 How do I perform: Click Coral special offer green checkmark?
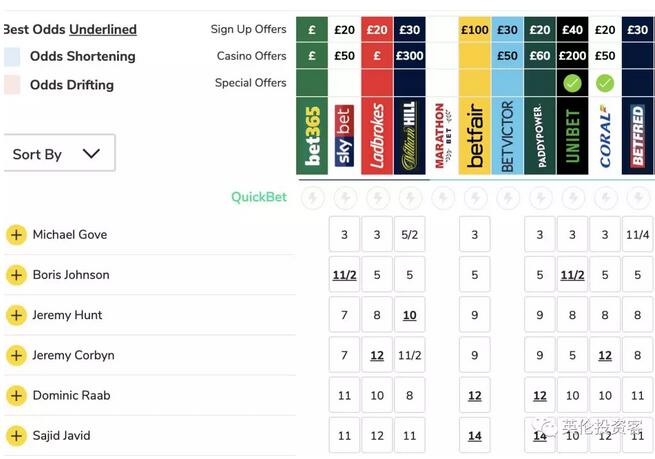point(605,83)
